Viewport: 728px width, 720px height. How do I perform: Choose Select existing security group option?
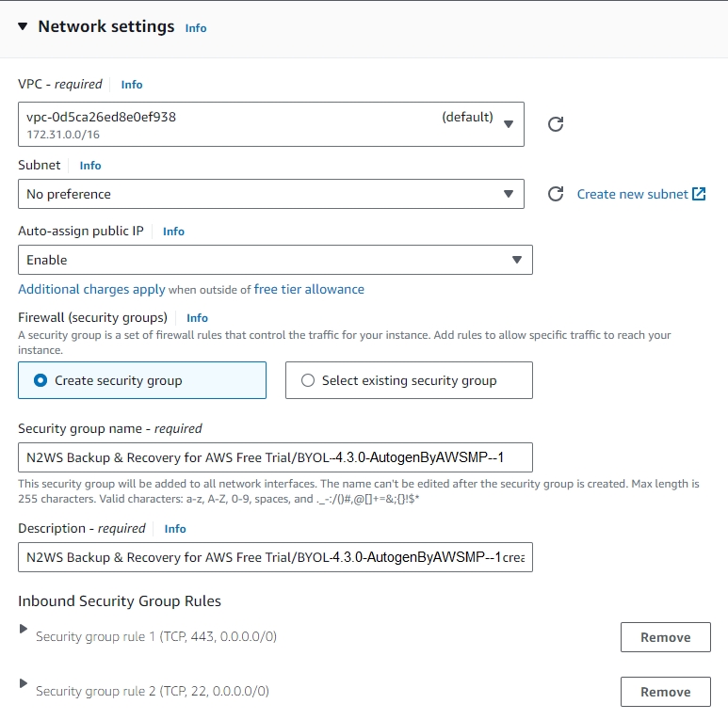pyautogui.click(x=308, y=380)
